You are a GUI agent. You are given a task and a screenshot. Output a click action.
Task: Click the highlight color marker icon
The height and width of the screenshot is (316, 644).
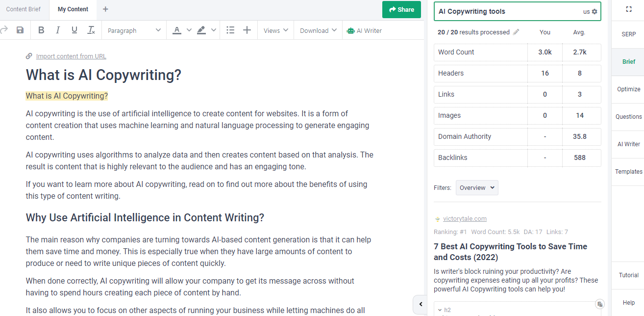[201, 30]
